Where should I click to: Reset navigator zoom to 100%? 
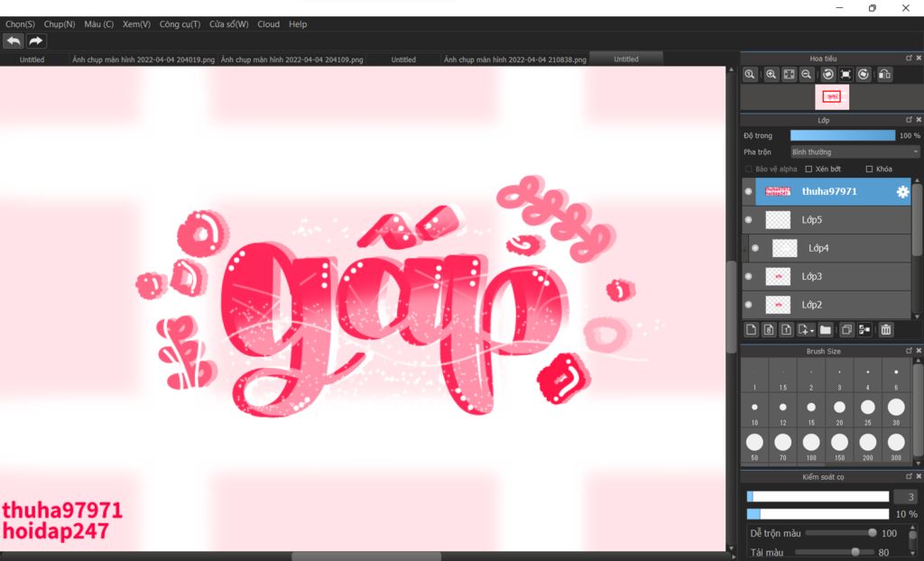tap(750, 74)
